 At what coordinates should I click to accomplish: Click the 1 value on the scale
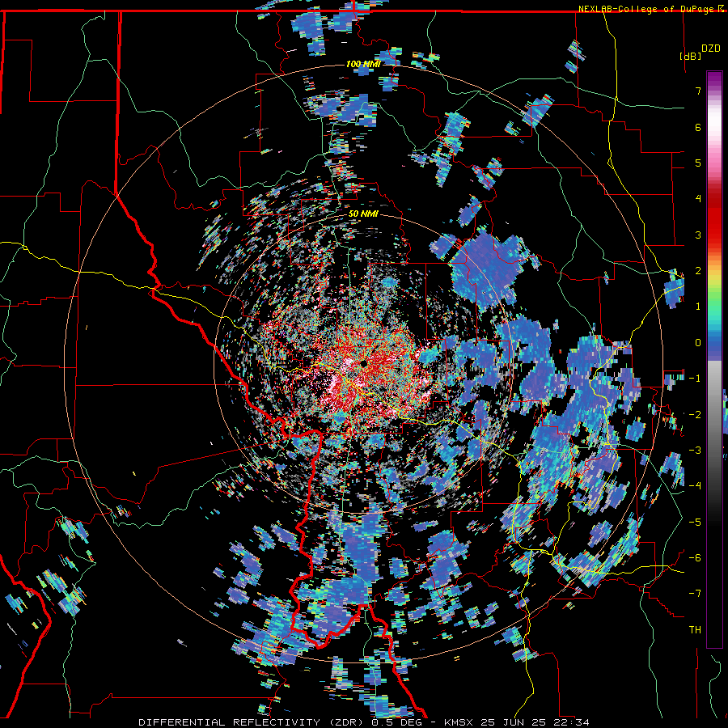pyautogui.click(x=698, y=307)
